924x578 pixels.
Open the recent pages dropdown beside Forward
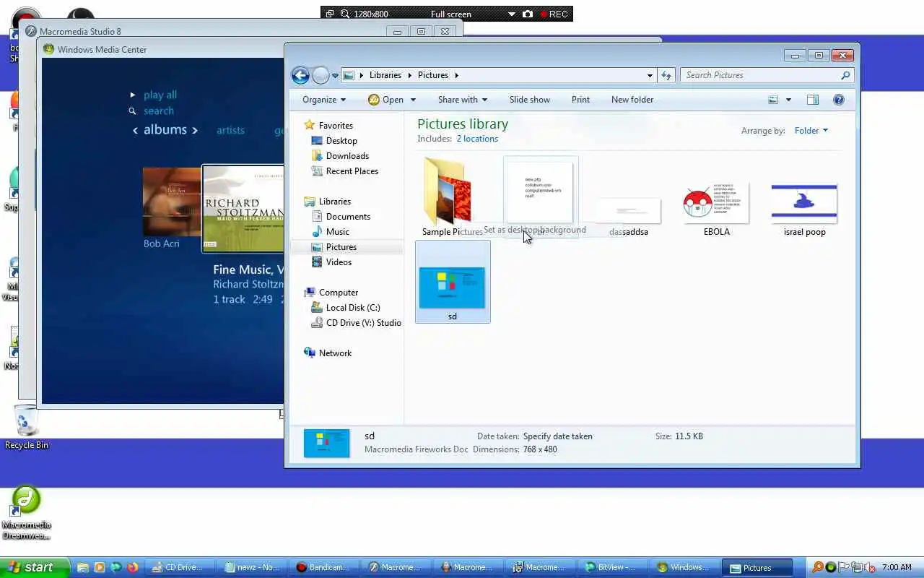pyautogui.click(x=335, y=76)
